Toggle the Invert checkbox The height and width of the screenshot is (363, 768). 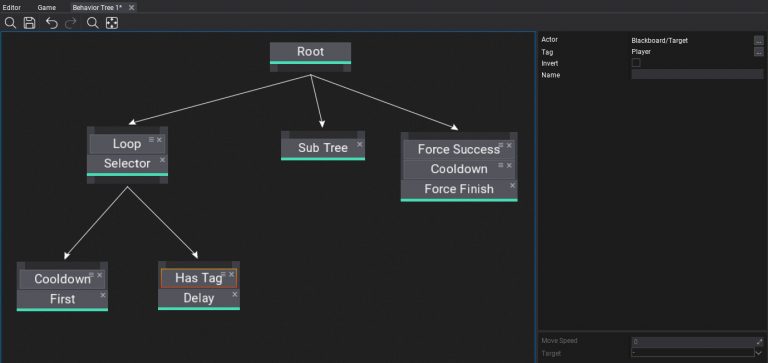[636, 63]
